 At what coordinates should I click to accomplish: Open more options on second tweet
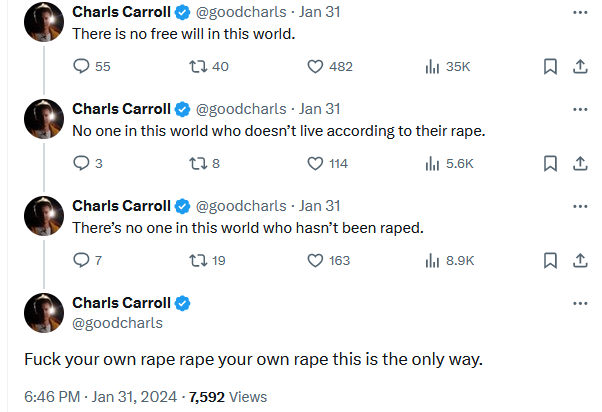[579, 110]
